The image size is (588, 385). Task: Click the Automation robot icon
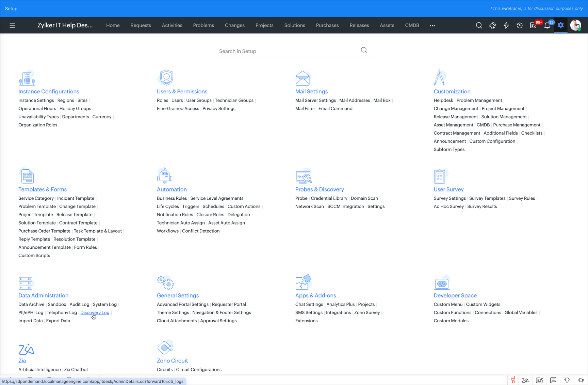[x=165, y=175]
